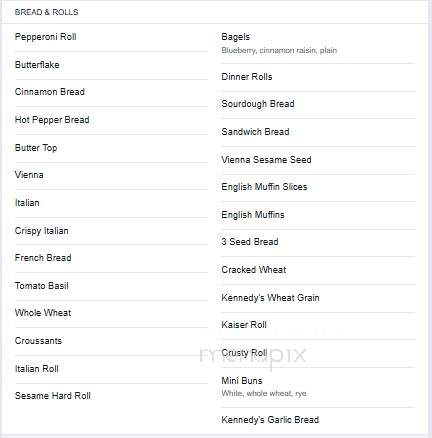
Task: Click the Croussants list entry
Action: pos(38,341)
